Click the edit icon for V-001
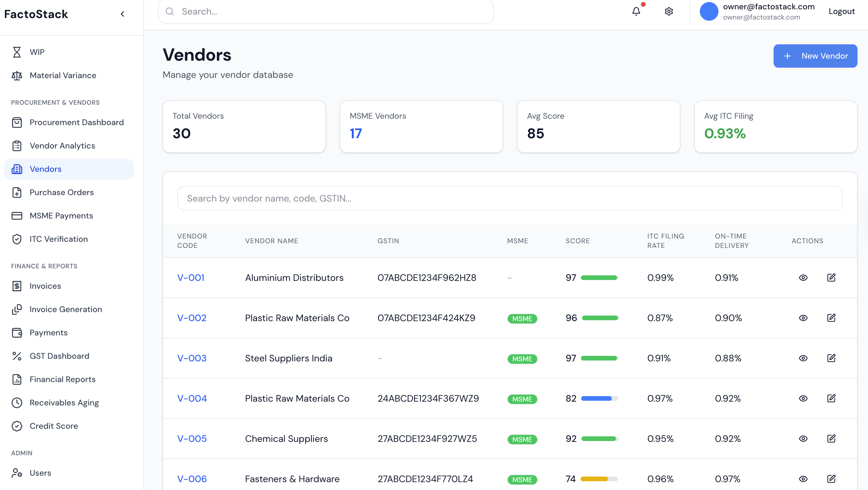Viewport: 868px width, 490px height. [x=831, y=277]
